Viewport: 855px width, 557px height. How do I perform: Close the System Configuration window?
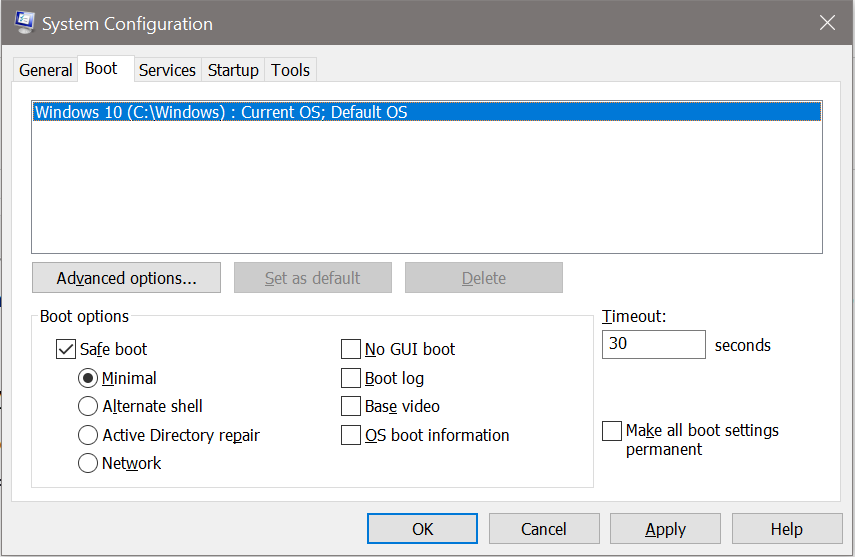point(827,23)
